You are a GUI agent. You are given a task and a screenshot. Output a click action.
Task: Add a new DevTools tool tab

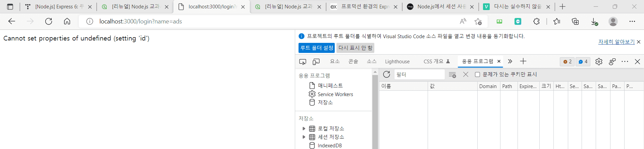click(523, 61)
